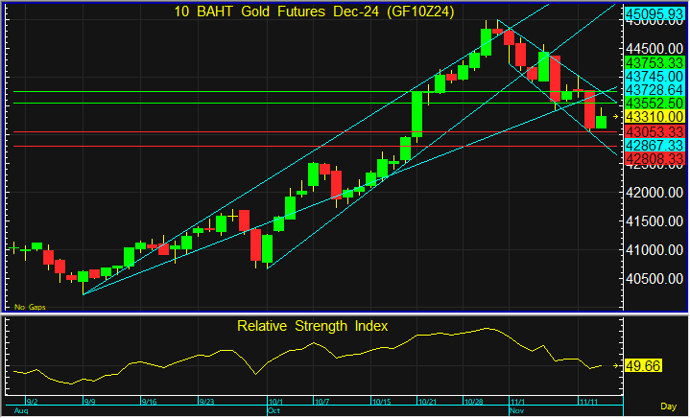Select the cyan 45095.93 price label
Viewport: 690px width, 418px height.
click(x=654, y=12)
